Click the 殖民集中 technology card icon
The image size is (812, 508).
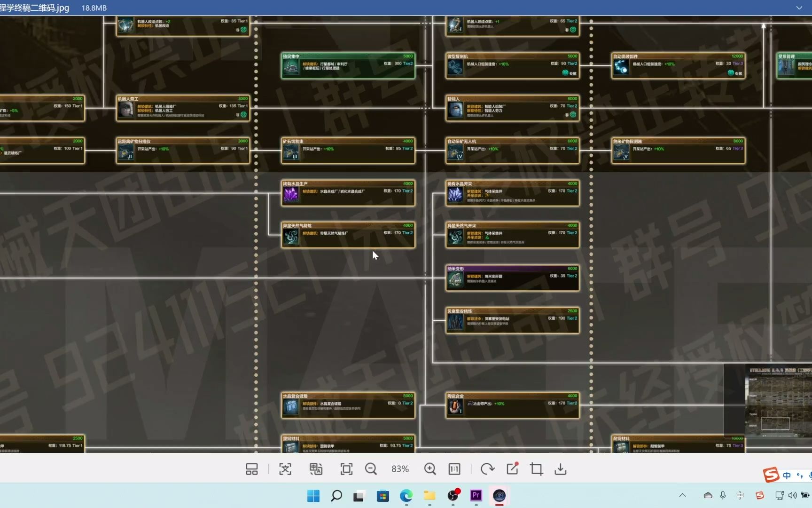point(290,68)
